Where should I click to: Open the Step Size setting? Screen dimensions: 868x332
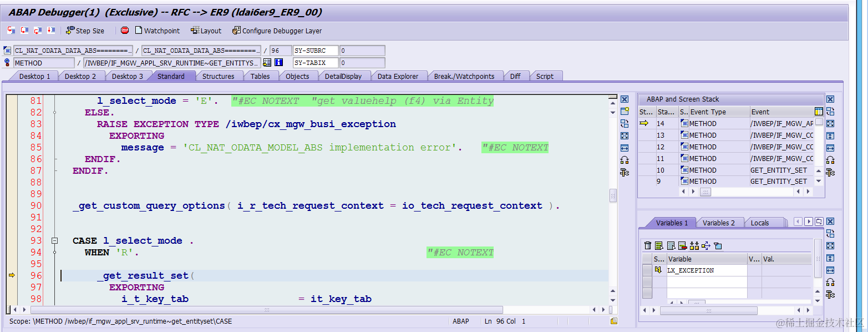(x=85, y=31)
